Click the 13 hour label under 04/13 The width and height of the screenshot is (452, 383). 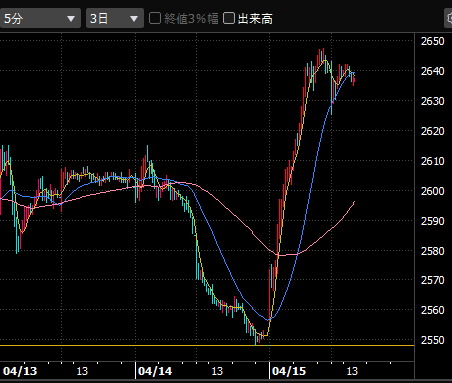pyautogui.click(x=82, y=371)
